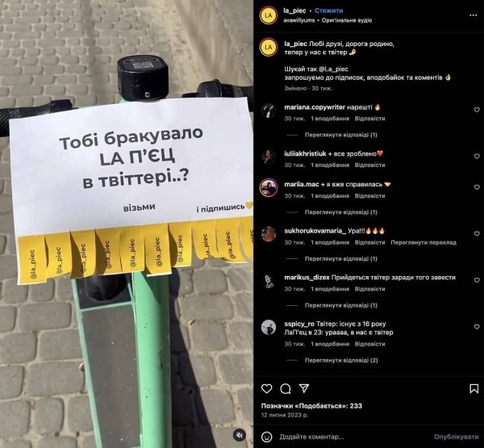Click Переглянути переклад under sukhorukovamaria_ comment

423,242
